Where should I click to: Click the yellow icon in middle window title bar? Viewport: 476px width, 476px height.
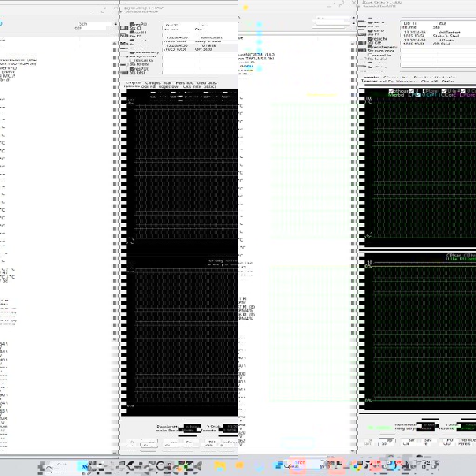click(245, 7)
